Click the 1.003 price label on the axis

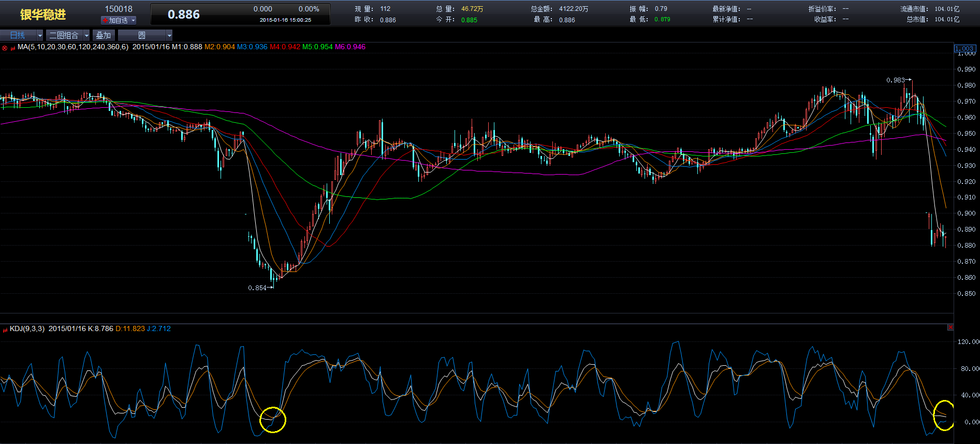pyautogui.click(x=964, y=48)
